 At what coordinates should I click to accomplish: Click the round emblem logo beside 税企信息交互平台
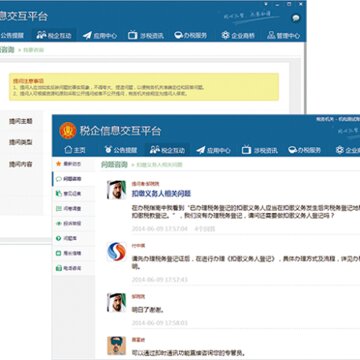pyautogui.click(x=68, y=131)
